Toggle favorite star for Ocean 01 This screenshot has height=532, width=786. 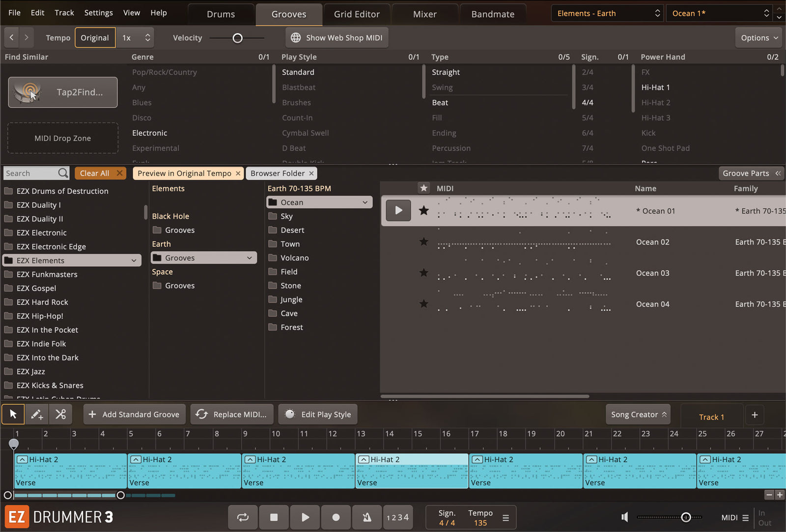click(423, 211)
